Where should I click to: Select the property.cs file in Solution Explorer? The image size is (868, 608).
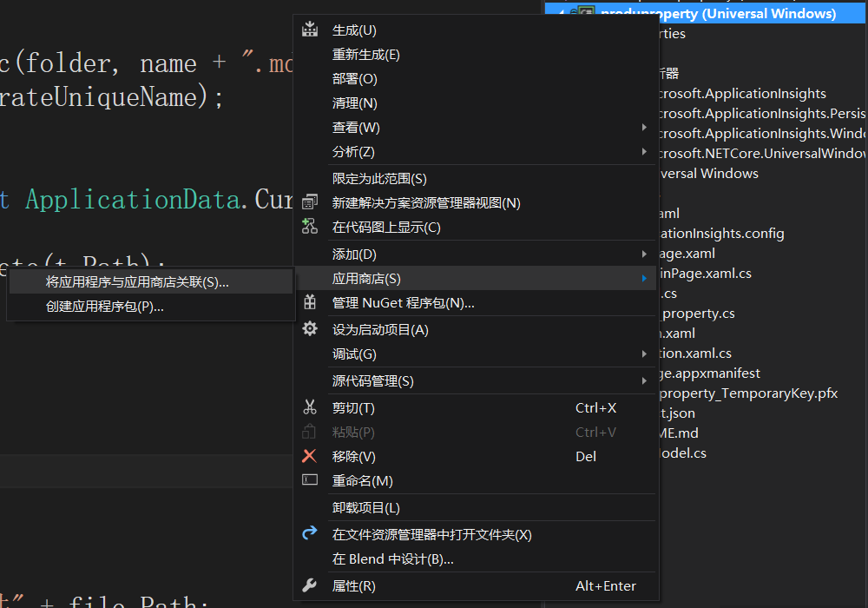pyautogui.click(x=699, y=314)
